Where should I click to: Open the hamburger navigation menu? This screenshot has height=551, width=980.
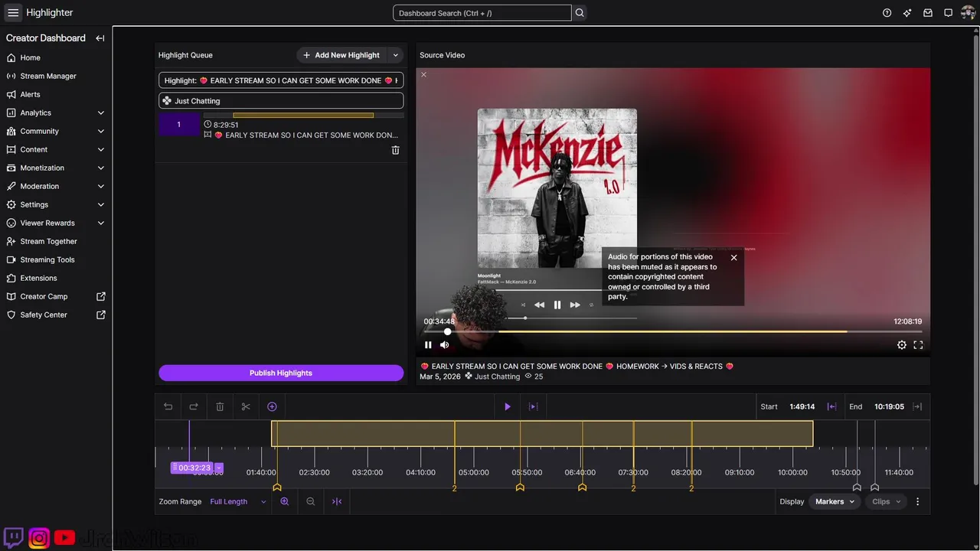[x=13, y=13]
